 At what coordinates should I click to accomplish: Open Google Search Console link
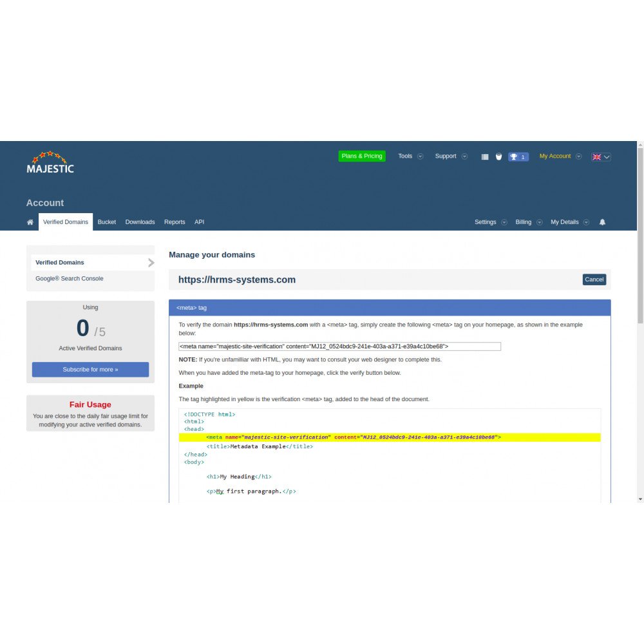(x=70, y=278)
